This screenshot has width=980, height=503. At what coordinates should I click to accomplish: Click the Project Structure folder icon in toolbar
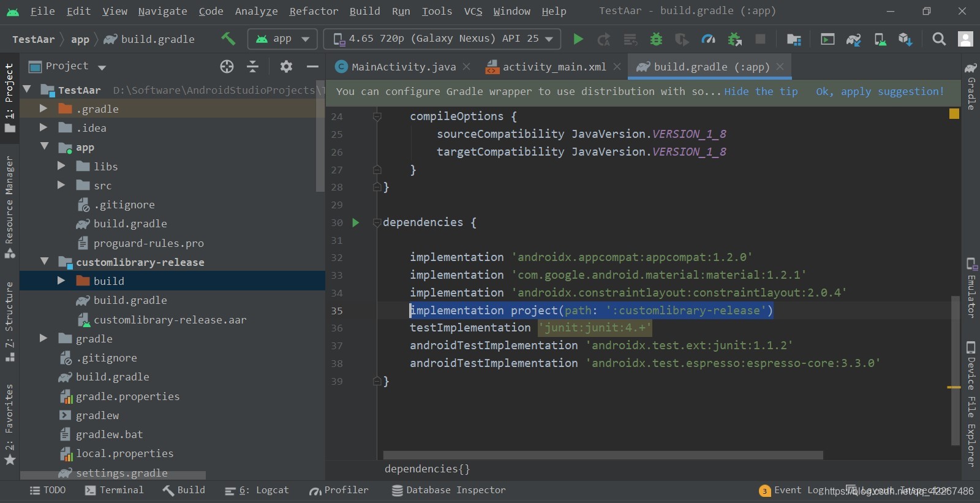tap(794, 39)
